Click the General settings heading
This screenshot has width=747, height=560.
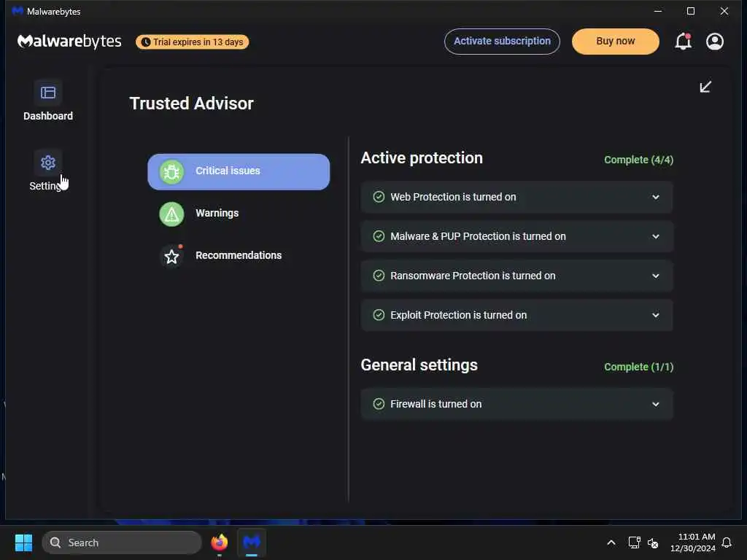(419, 365)
